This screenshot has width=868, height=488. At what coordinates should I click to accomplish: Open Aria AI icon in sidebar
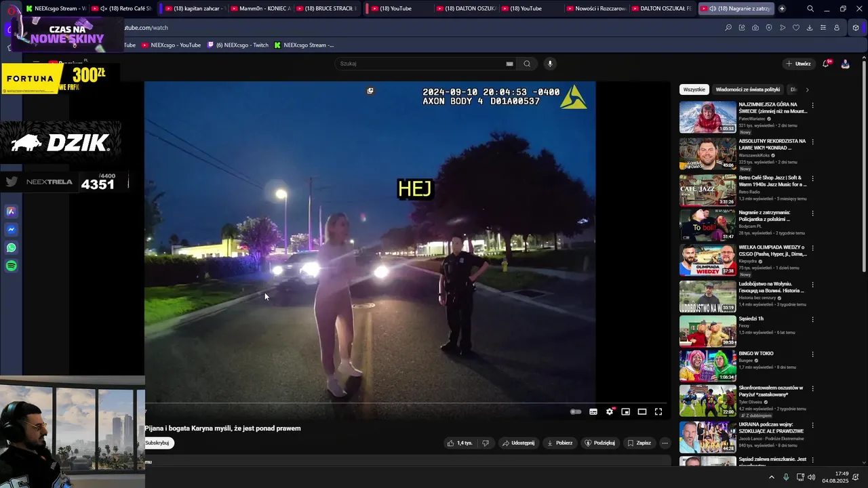tap(12, 211)
